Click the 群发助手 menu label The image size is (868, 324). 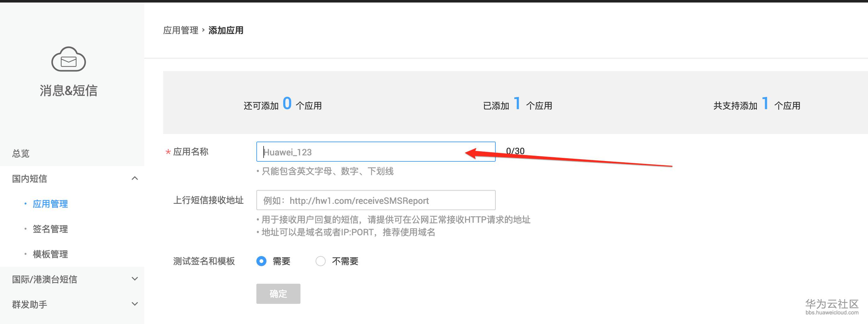pyautogui.click(x=30, y=304)
